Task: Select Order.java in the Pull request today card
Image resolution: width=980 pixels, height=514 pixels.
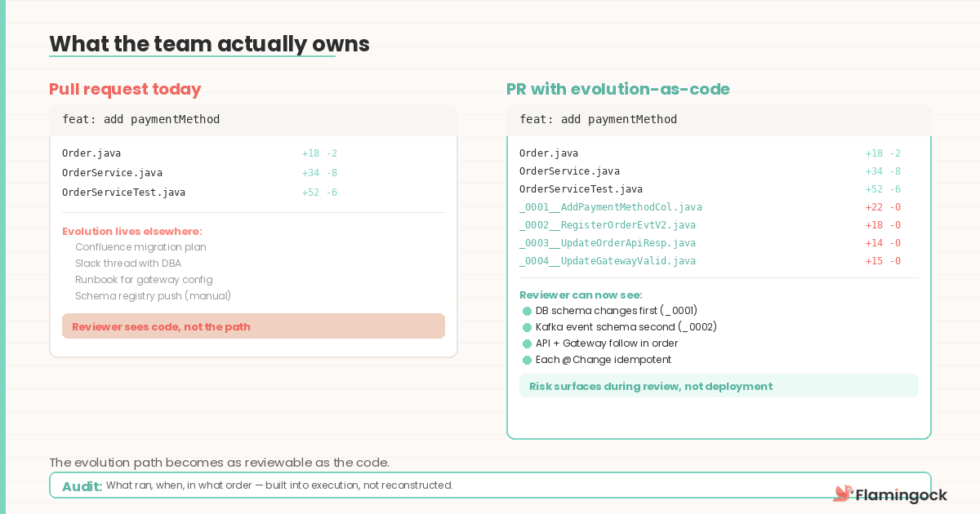Action: 91,153
